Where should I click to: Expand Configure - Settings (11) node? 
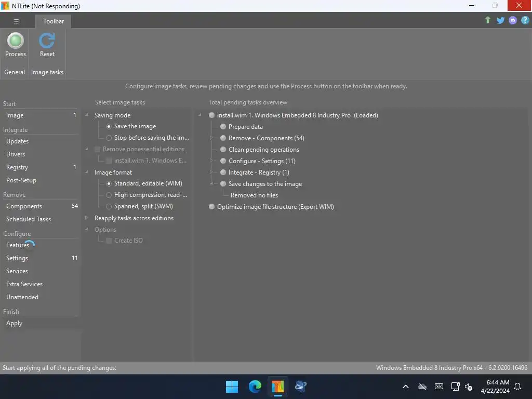(211, 161)
